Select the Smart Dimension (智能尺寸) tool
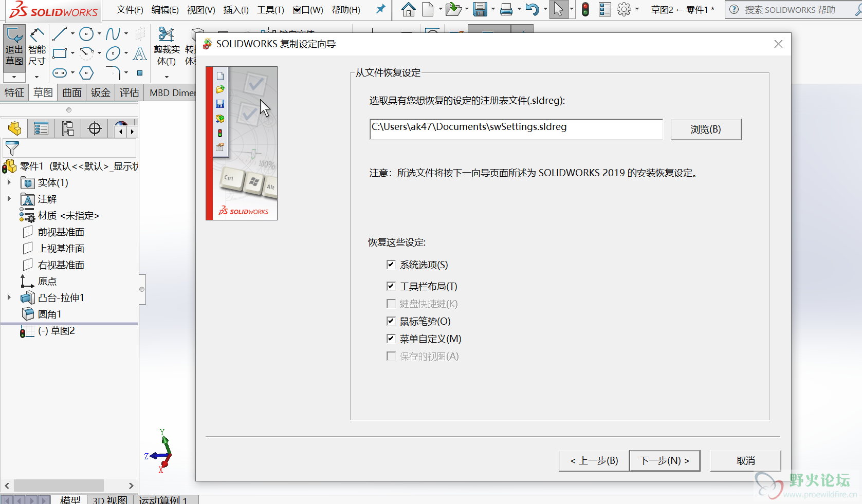862x504 pixels. tap(36, 47)
